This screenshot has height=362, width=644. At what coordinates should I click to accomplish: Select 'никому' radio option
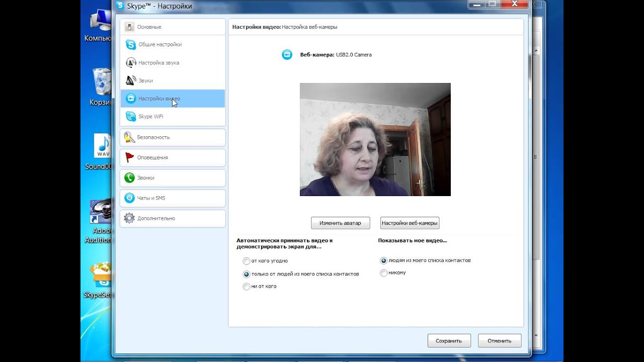pos(384,273)
